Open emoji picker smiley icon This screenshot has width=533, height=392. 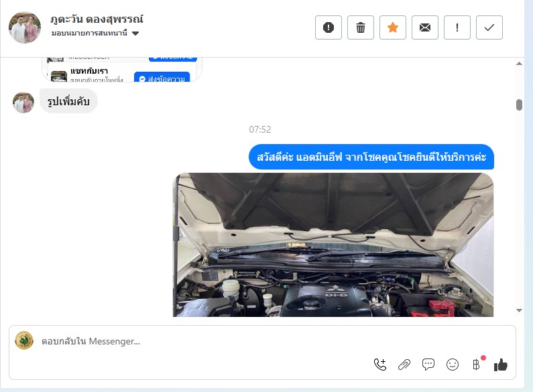tap(452, 365)
